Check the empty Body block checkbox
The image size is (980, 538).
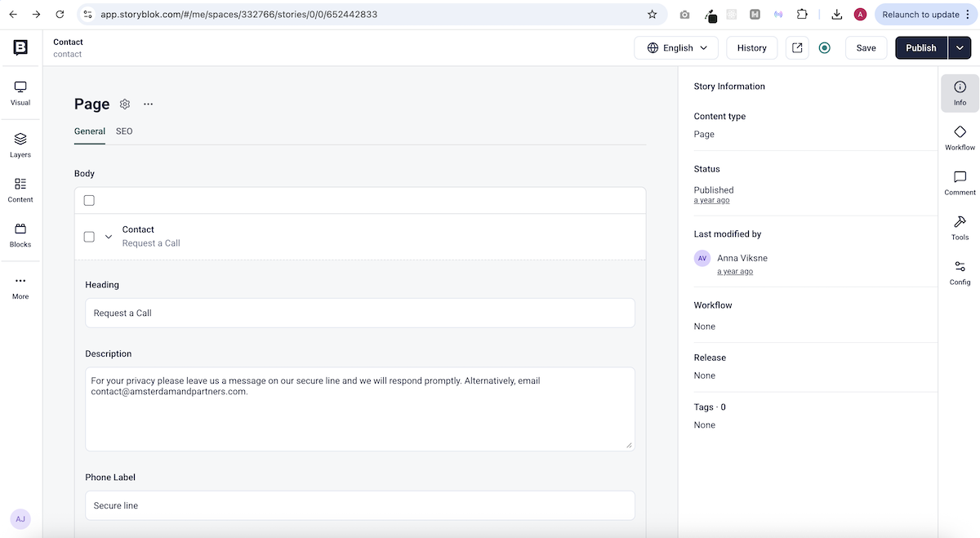click(88, 199)
